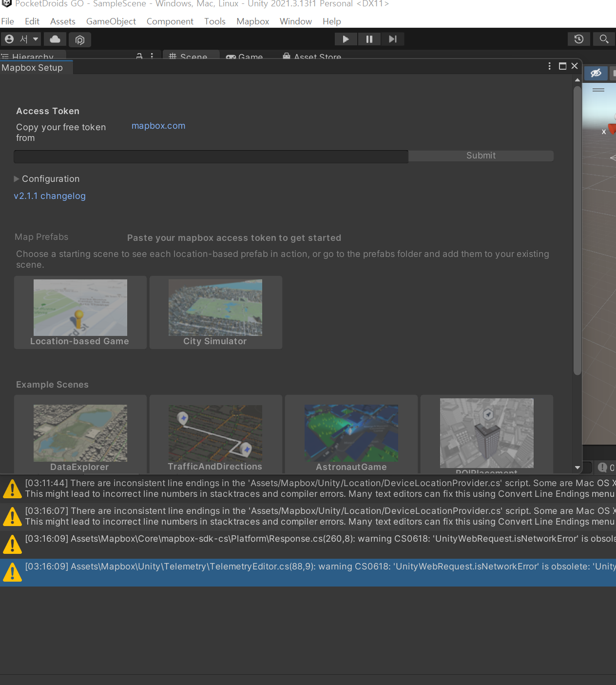Viewport: 616px width, 685px height.
Task: Open the v2.1.1 changelog link
Action: tap(50, 196)
